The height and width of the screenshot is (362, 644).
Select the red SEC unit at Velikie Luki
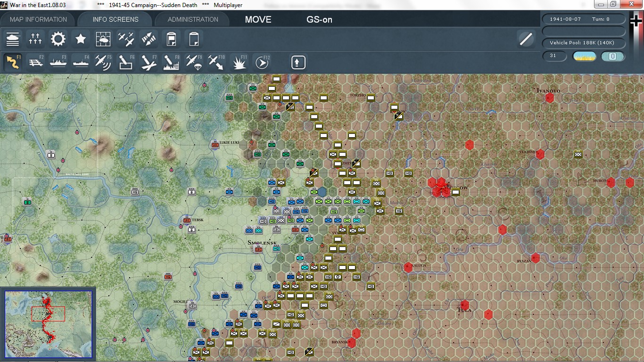point(215,145)
